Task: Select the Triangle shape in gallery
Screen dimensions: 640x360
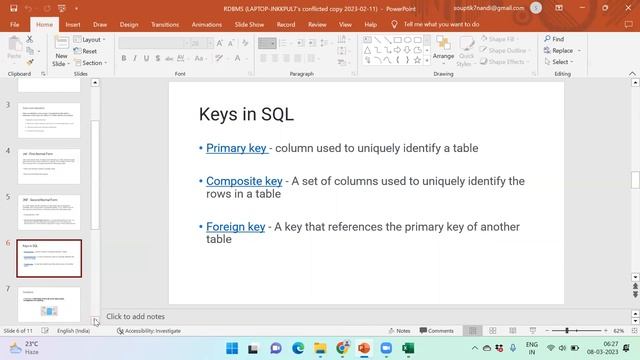Action: pyautogui.click(x=367, y=50)
